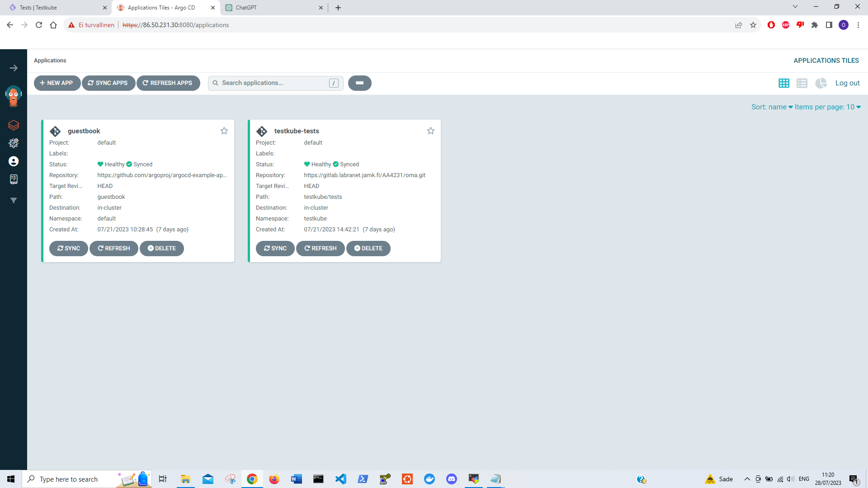This screenshot has height=488, width=868.
Task: Click the repository link for testkube-tests
Action: [x=365, y=174]
